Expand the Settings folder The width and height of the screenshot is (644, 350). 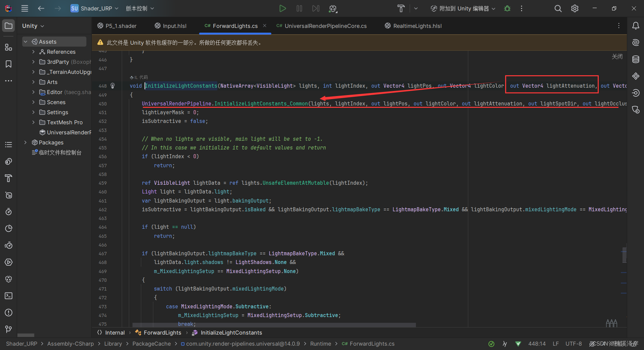[33, 112]
